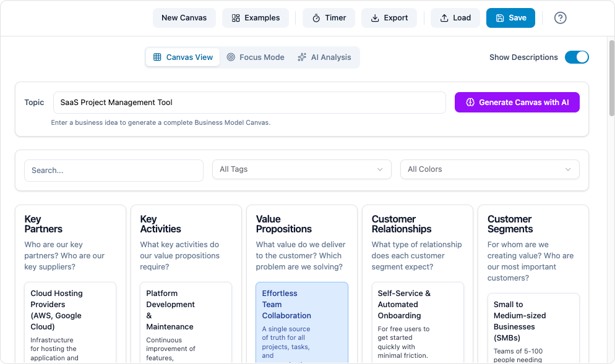
Task: Click the bookmark icon on the Save button
Action: tap(500, 18)
